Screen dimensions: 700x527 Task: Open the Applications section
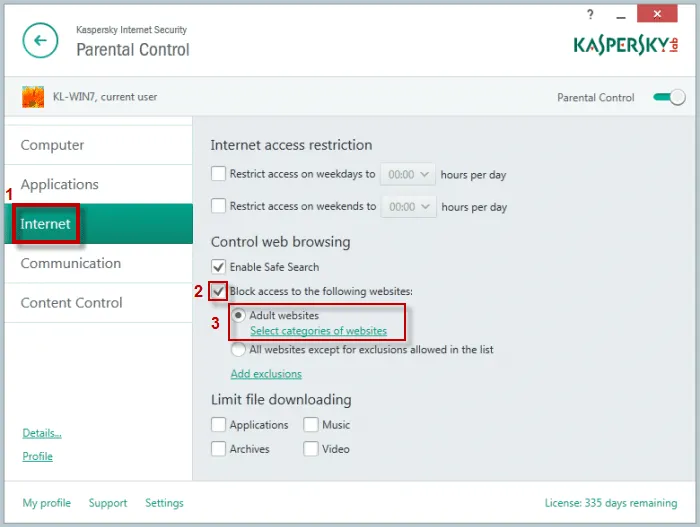pyautogui.click(x=99, y=184)
